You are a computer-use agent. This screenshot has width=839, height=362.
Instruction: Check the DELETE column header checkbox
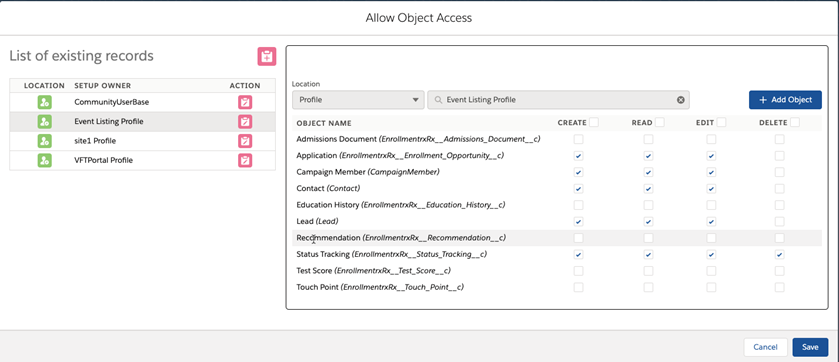click(x=795, y=122)
